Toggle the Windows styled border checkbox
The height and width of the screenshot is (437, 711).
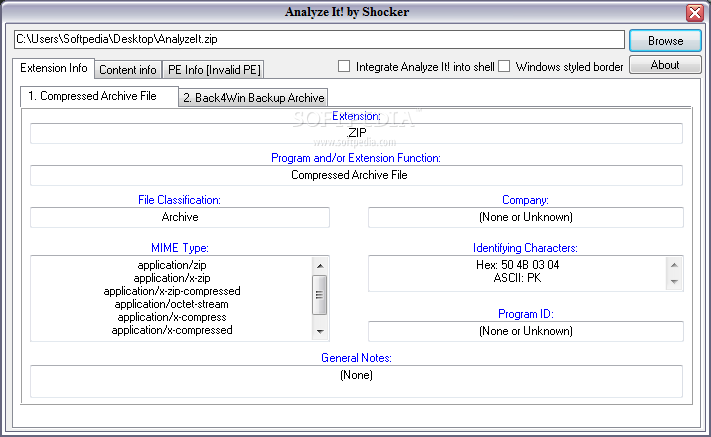click(x=504, y=66)
